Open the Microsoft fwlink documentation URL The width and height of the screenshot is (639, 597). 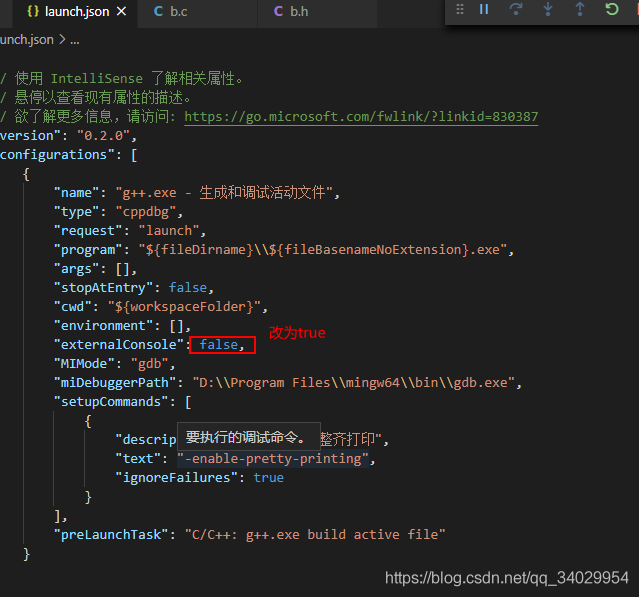coord(361,117)
